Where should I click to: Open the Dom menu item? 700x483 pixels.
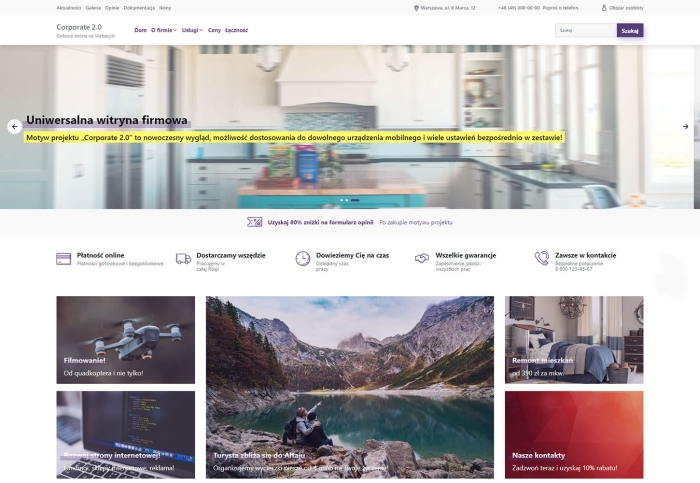coord(140,30)
